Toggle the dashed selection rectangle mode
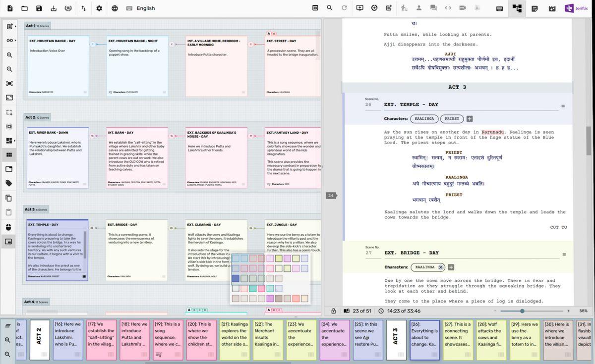 click(9, 112)
